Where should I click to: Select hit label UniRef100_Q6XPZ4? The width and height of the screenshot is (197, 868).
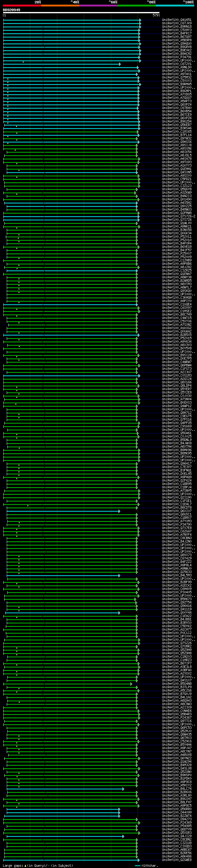pyautogui.click(x=177, y=104)
